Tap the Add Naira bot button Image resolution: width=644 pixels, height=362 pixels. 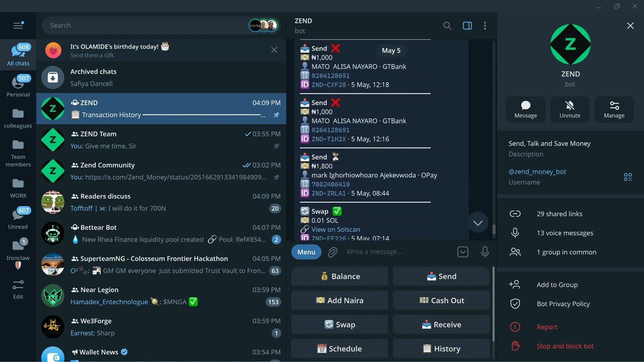coord(340,300)
